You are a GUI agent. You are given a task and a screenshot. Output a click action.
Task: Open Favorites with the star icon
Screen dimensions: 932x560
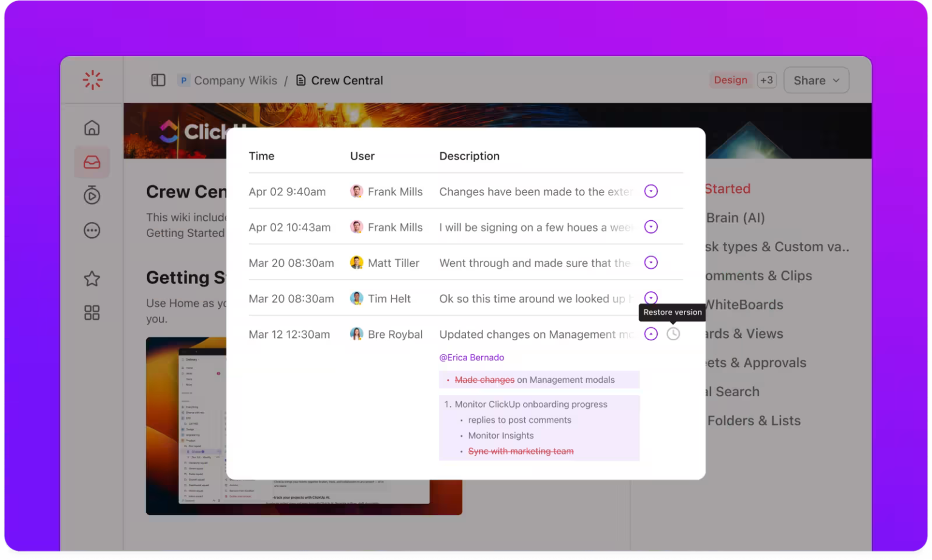click(x=92, y=278)
